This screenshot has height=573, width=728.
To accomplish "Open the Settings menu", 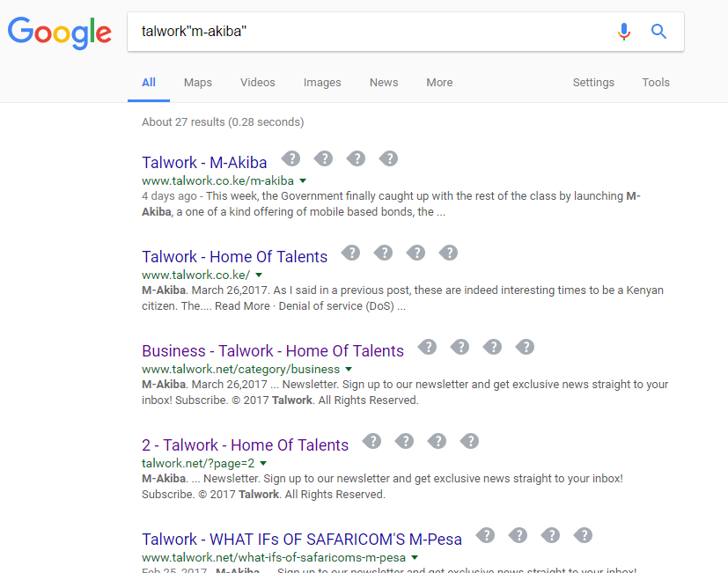I will tap(593, 83).
